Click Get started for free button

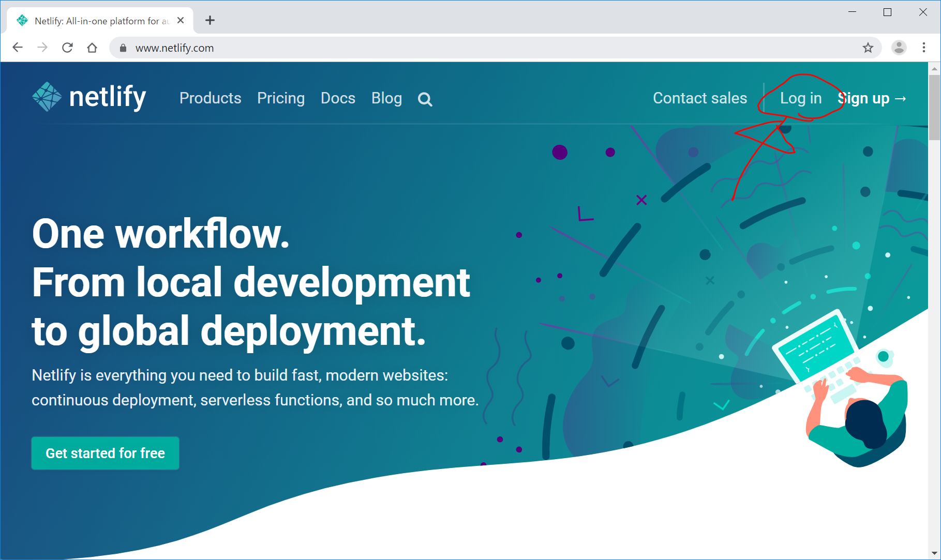[106, 453]
